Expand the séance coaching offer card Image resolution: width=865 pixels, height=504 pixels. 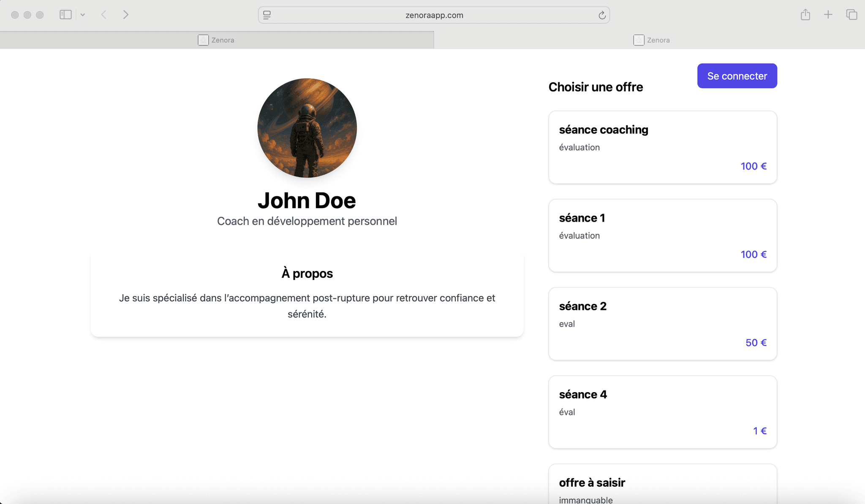662,147
